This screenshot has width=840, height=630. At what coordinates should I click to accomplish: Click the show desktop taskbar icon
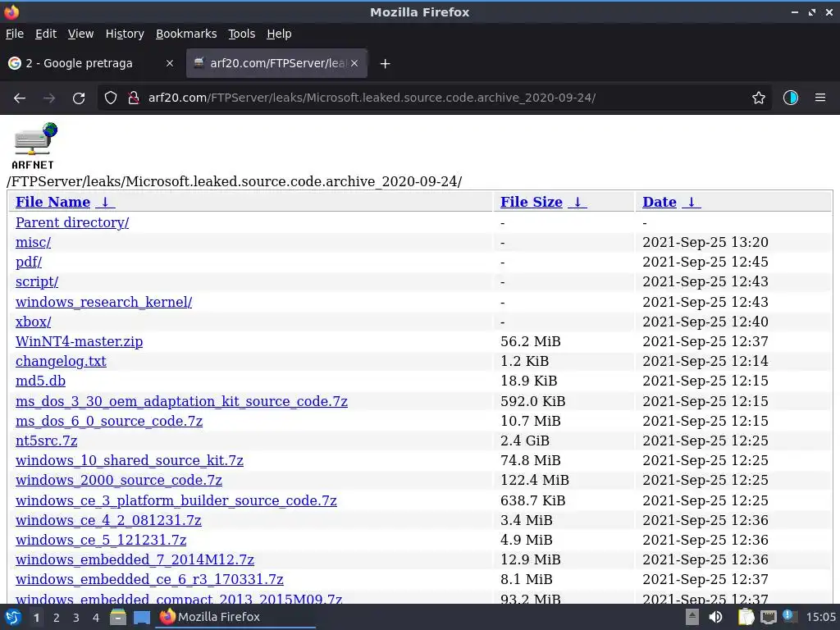coord(141,618)
